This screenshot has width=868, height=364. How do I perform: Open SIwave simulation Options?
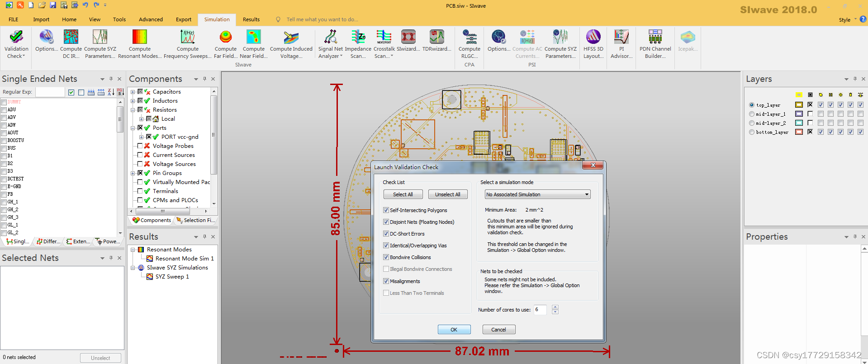(46, 41)
